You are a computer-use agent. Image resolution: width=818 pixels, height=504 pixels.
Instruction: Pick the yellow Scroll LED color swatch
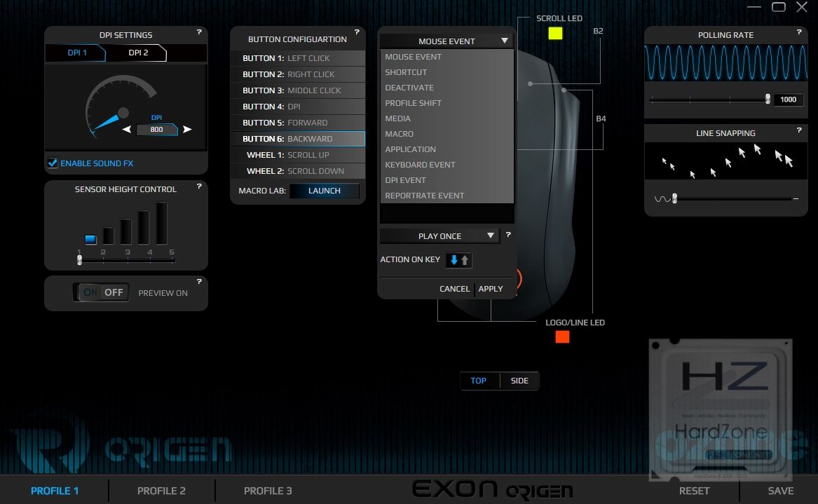[555, 34]
